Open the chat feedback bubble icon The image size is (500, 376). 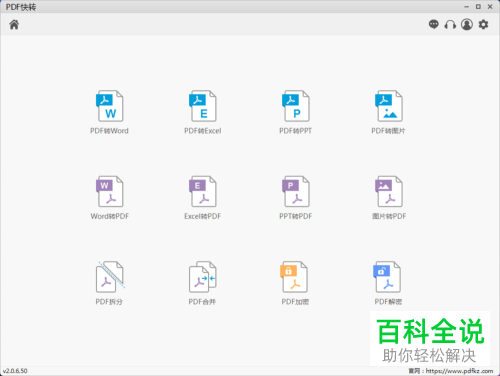tap(433, 24)
